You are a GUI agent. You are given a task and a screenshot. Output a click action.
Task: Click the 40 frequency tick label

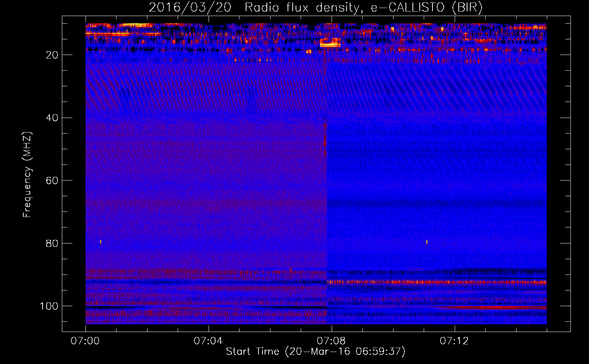52,118
